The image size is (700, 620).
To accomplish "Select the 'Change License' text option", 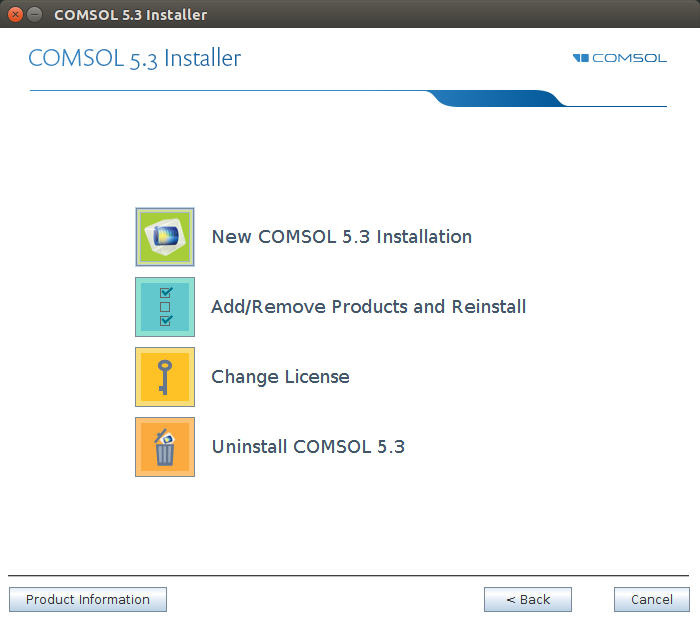I will [x=280, y=377].
